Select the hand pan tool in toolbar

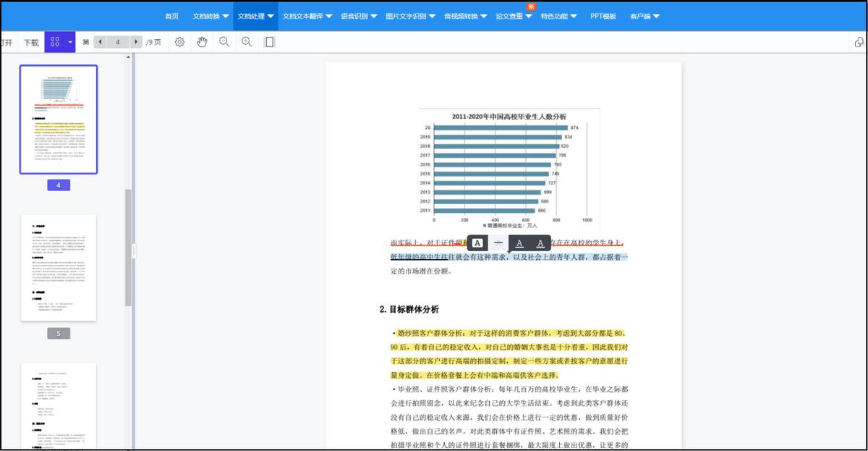tap(203, 41)
